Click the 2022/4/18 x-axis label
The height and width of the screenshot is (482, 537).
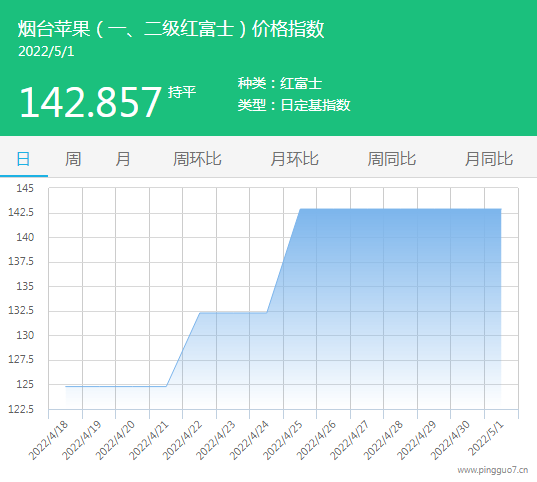click(49, 441)
